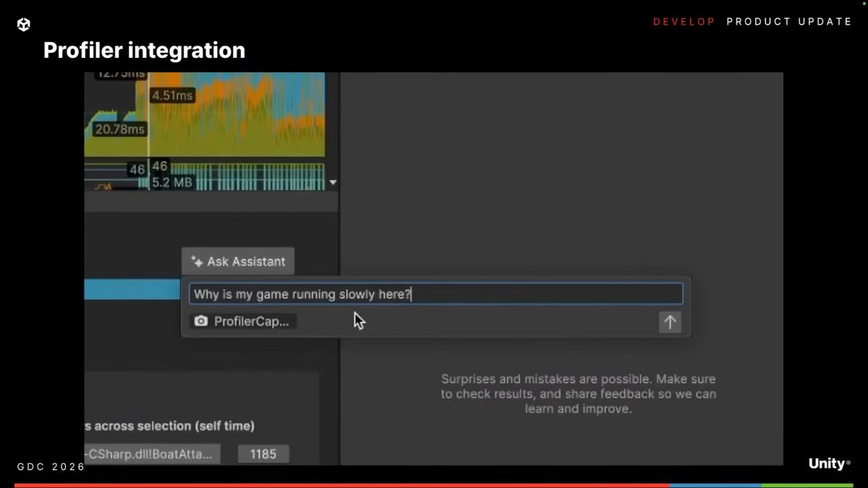This screenshot has width=868, height=488.
Task: Click the Unity cube logo in top-left
Action: (23, 25)
